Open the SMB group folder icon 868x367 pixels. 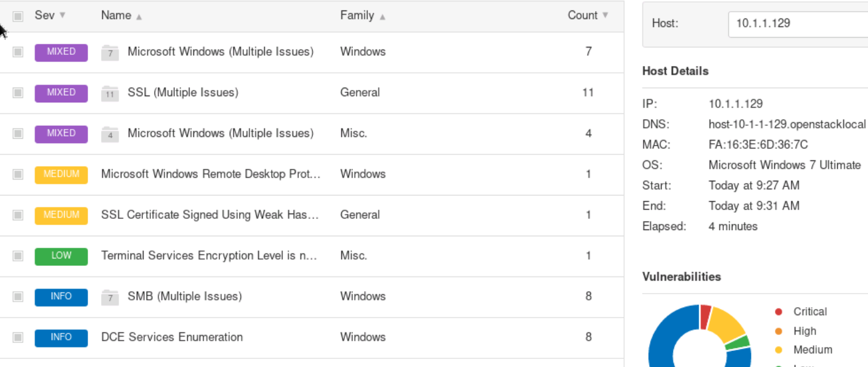pos(110,297)
